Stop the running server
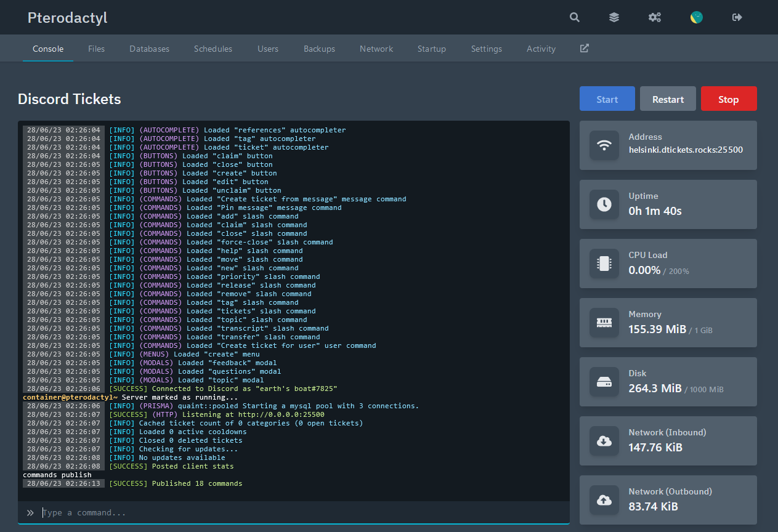 pyautogui.click(x=729, y=99)
